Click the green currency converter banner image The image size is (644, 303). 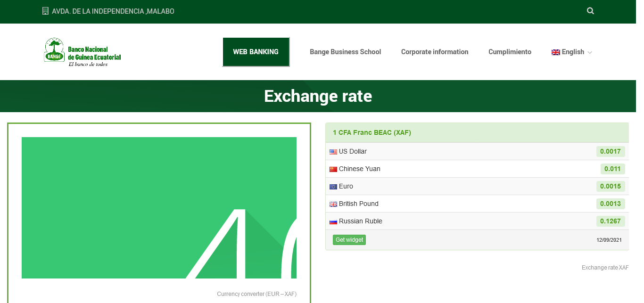[159, 207]
